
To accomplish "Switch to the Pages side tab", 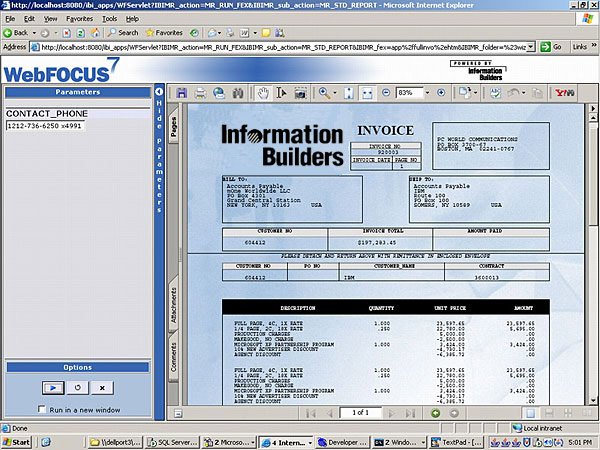I will pyautogui.click(x=173, y=126).
